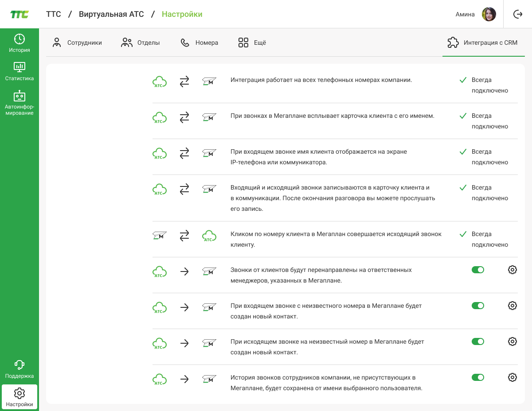The height and width of the screenshot is (411, 532).
Task: Click ATC cloud icon in outgoing unknown number row
Action: pos(160,343)
